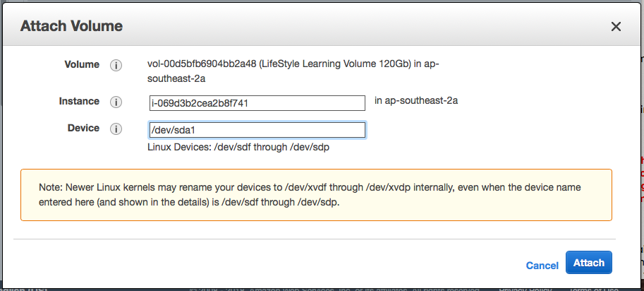Click the yellow Note about Linux kernels
The width and height of the screenshot is (644, 291).
tap(316, 195)
